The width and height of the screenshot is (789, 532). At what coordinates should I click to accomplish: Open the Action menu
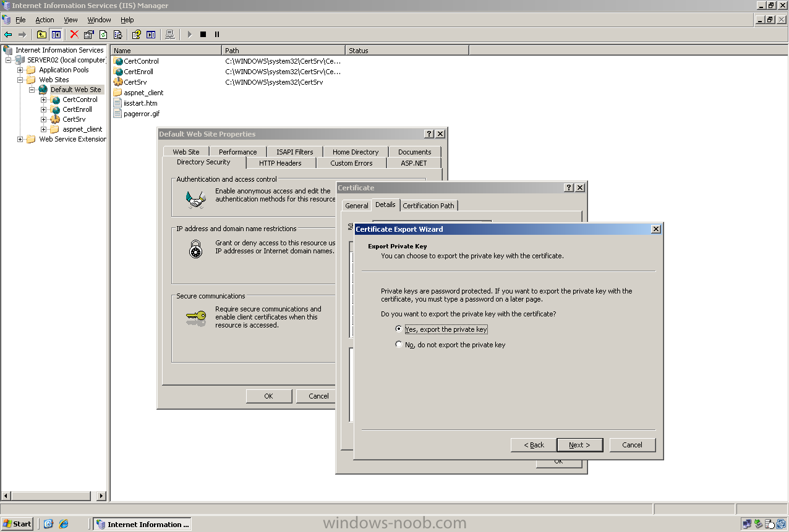[x=45, y=20]
